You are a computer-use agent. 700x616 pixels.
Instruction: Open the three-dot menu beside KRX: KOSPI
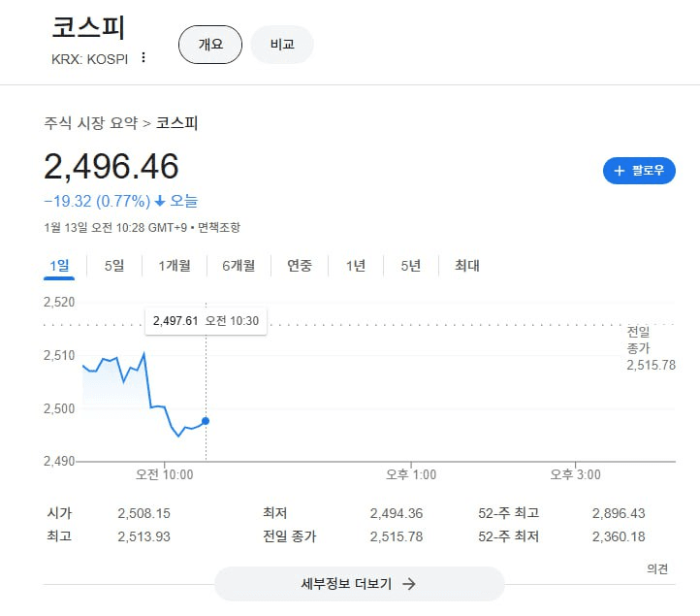143,58
